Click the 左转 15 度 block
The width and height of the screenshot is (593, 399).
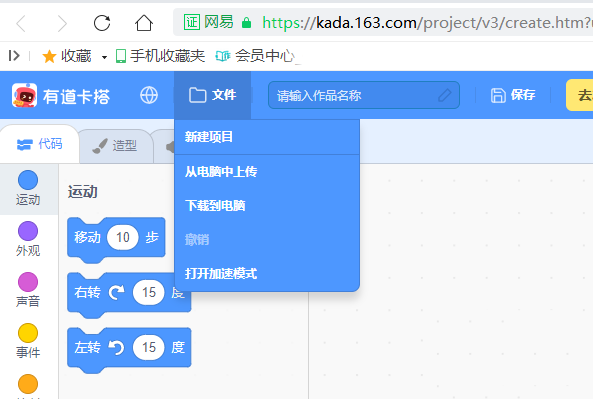pos(129,350)
